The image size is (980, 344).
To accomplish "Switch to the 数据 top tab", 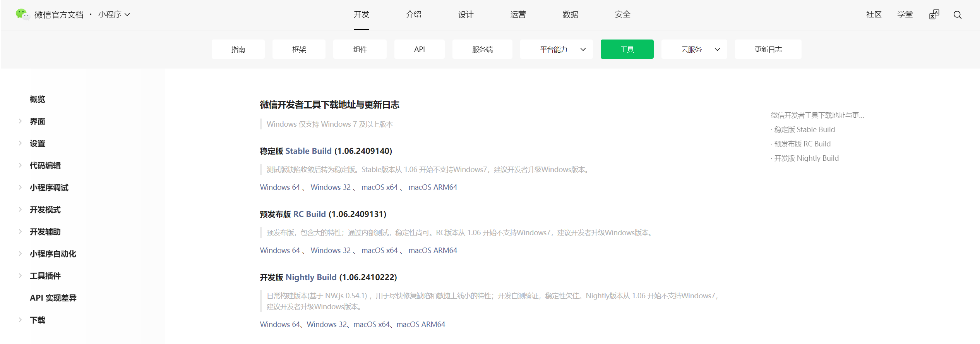I will click(x=571, y=14).
